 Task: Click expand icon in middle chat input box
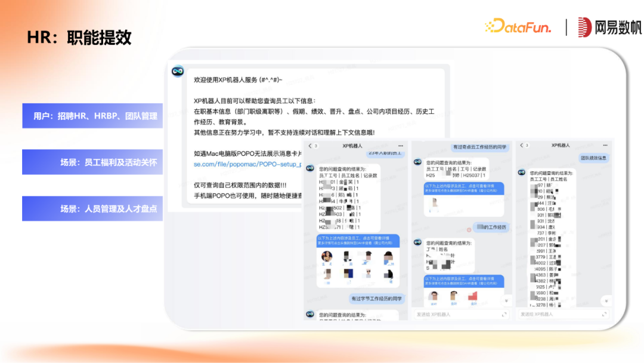coord(504,315)
